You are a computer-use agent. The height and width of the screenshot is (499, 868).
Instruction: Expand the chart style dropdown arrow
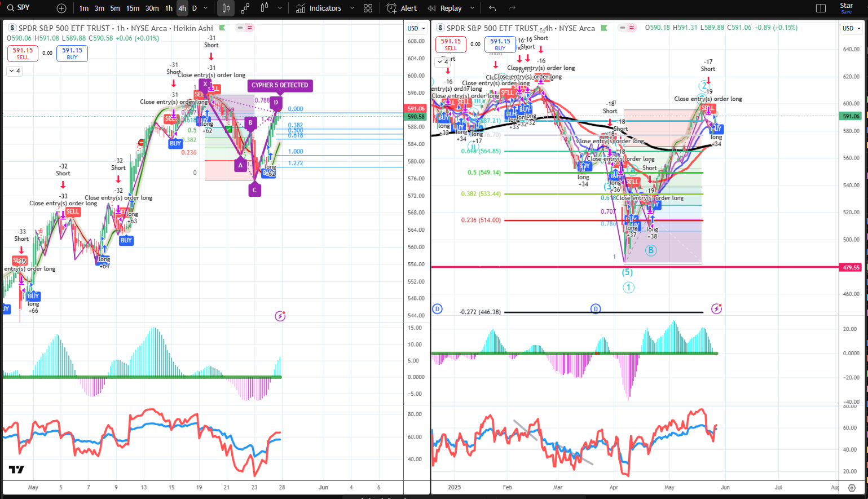click(x=280, y=8)
